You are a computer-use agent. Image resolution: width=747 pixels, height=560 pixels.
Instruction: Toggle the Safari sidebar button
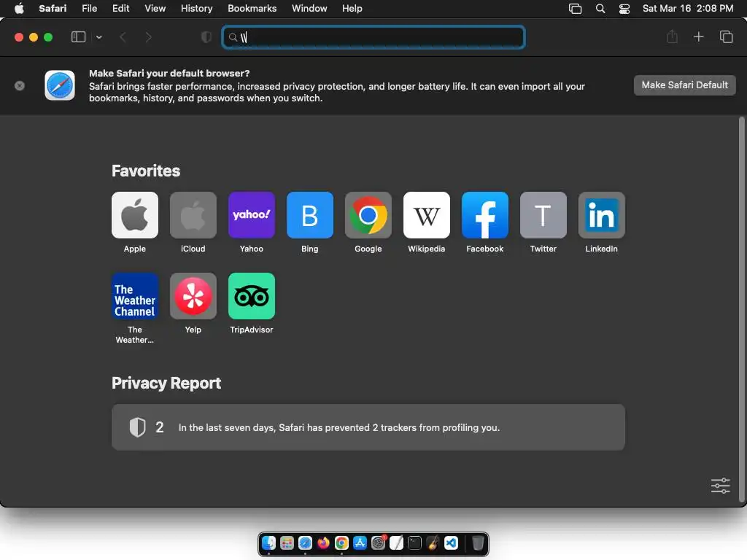[78, 37]
